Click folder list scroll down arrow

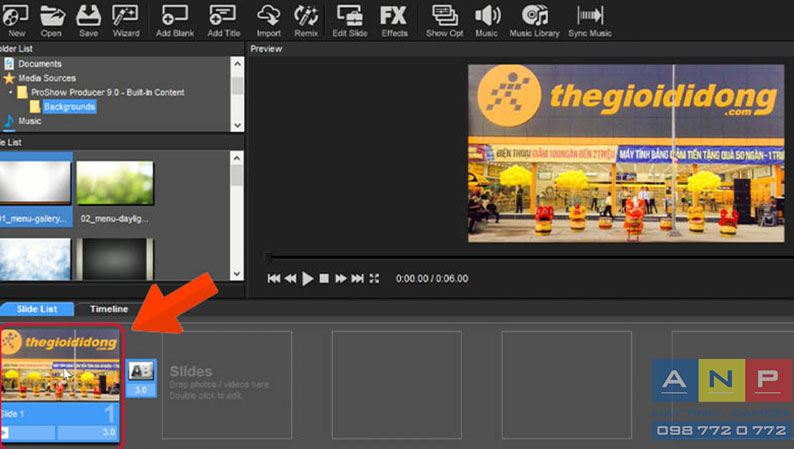coord(237,125)
